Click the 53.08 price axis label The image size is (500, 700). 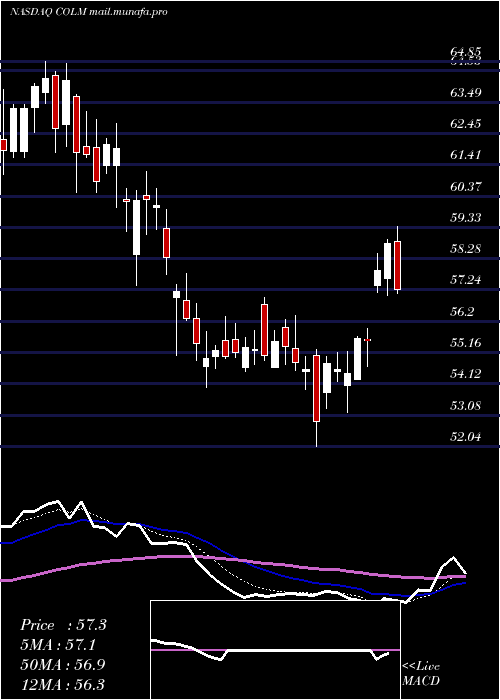pyautogui.click(x=466, y=405)
